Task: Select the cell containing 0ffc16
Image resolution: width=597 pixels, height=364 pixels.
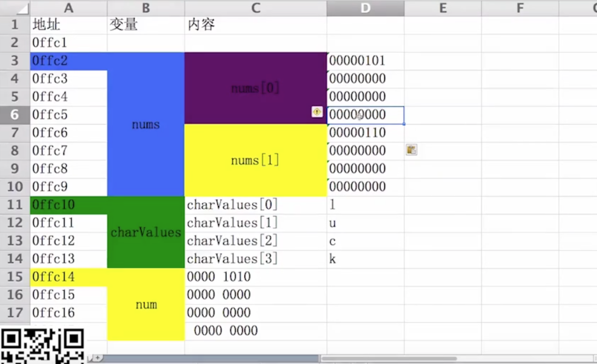Action: pos(68,313)
